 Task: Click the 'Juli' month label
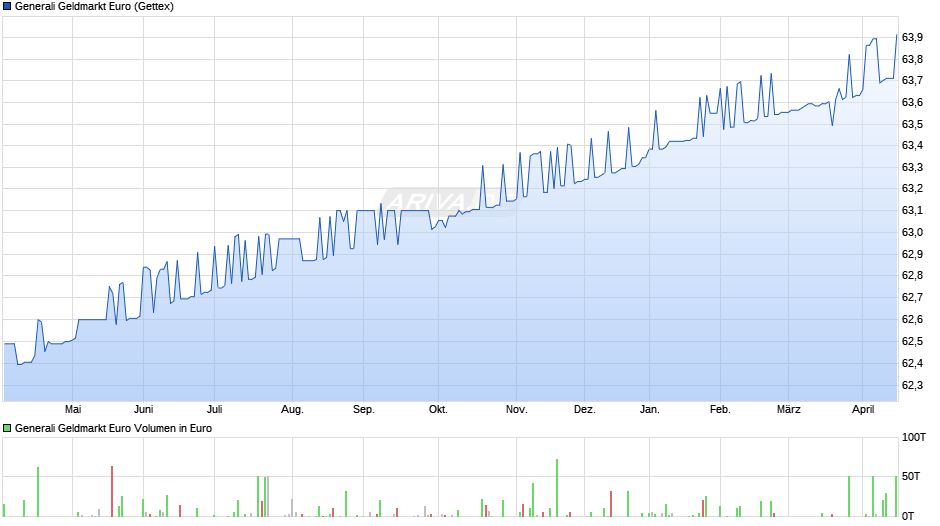tap(215, 409)
